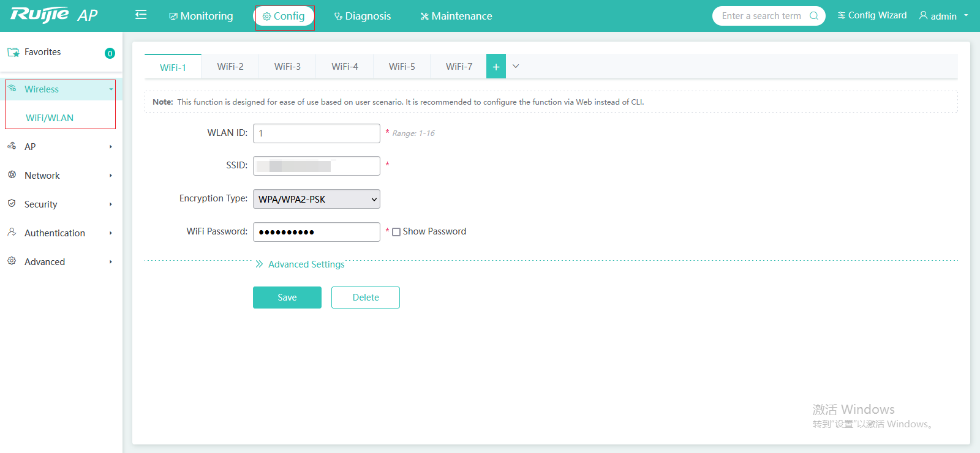Image resolution: width=980 pixels, height=453 pixels.
Task: Click the search magnifier icon
Action: point(813,16)
